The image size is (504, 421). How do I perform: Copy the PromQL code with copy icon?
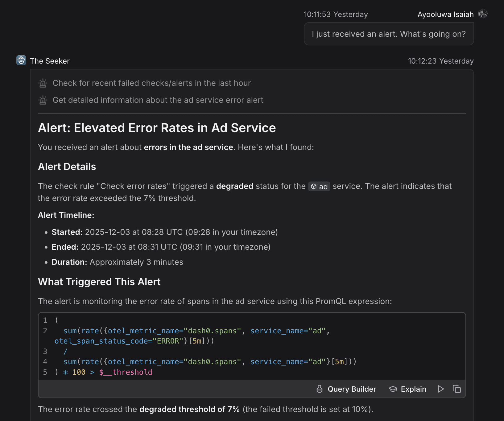click(x=457, y=389)
